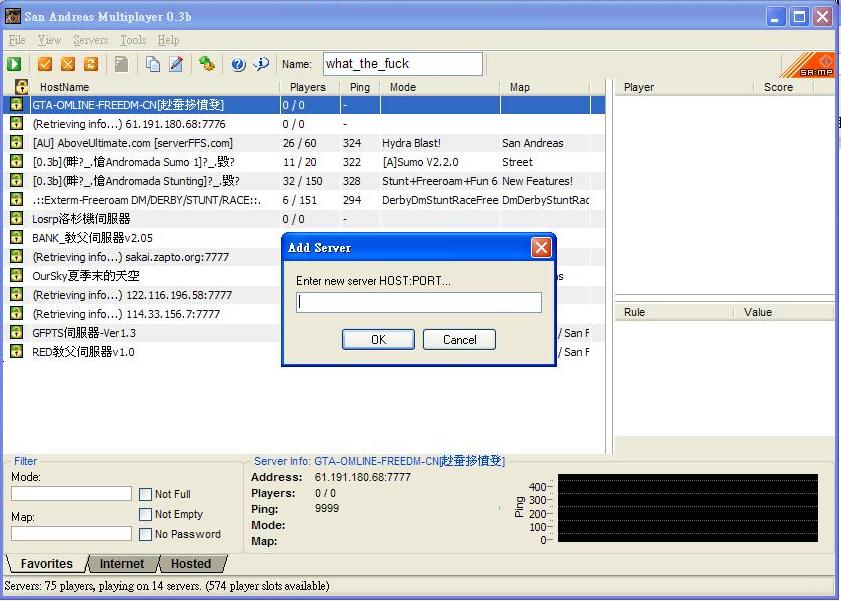
Task: Switch to the Favorites tab
Action: 47,563
